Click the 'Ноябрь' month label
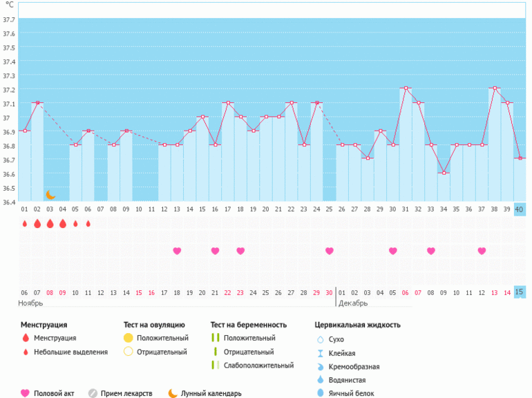The height and width of the screenshot is (398, 532). 30,303
